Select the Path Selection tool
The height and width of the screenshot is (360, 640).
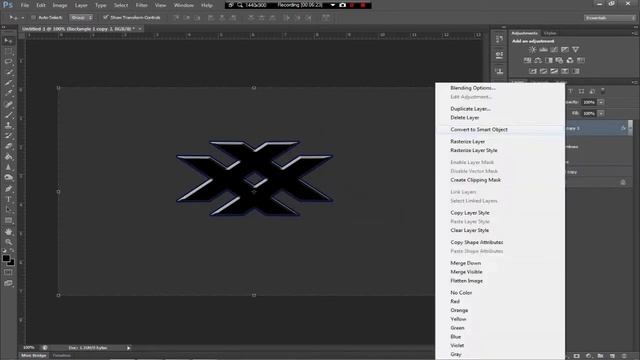[x=8, y=210]
